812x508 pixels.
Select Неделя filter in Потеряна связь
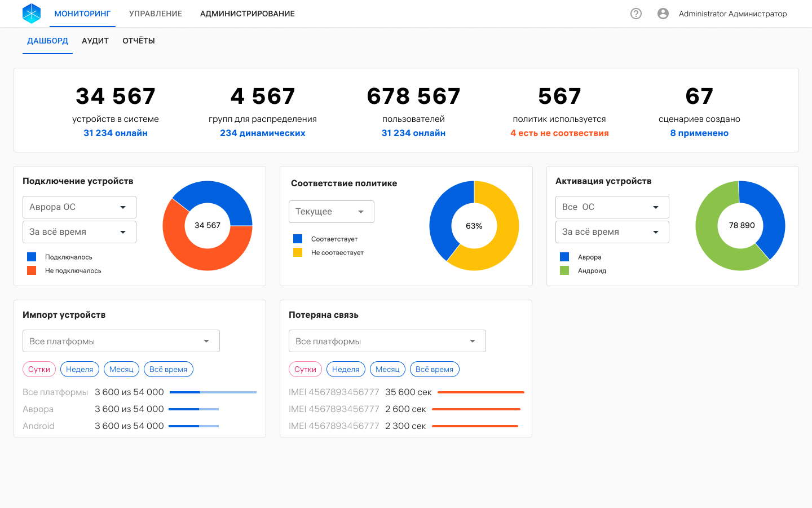(x=346, y=369)
